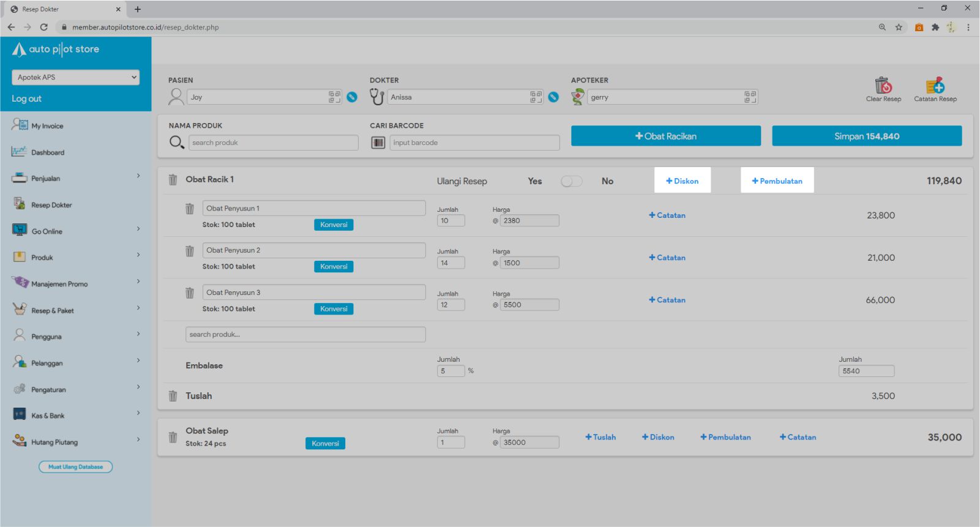Click QR scan icon in Apoteker field

(x=750, y=97)
